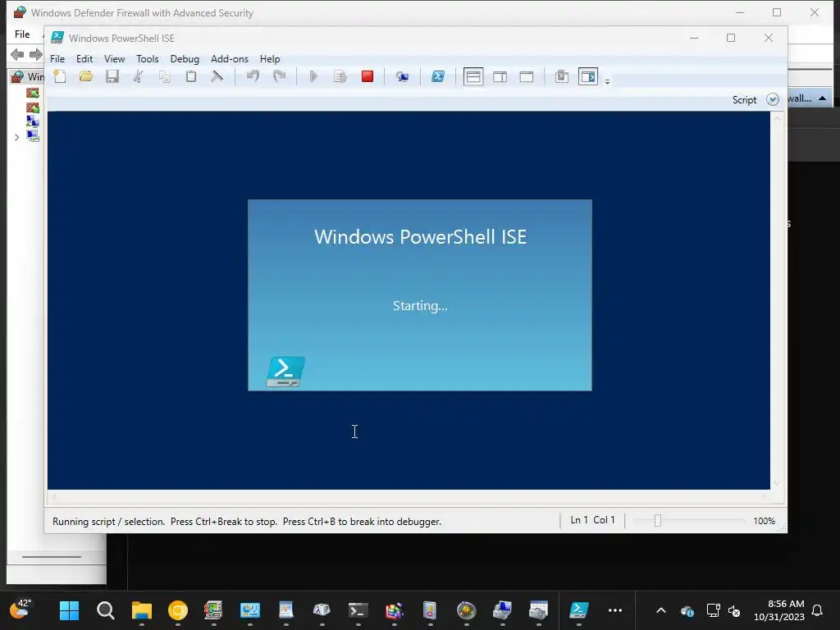Screen dimensions: 840x630
Task: Open taskbar Search
Action: pos(106,610)
